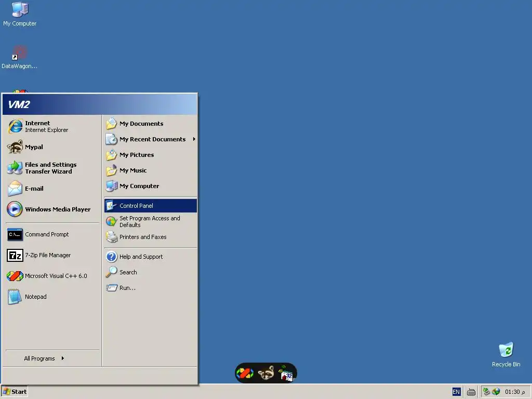Viewport: 532px width, 399px height.
Task: Open the Search item
Action: [x=151, y=272]
